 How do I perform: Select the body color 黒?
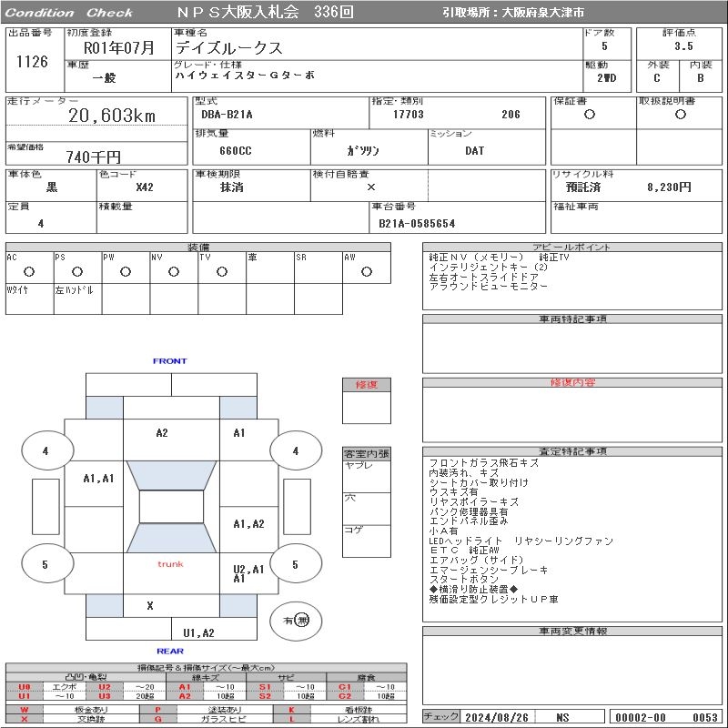click(x=52, y=187)
